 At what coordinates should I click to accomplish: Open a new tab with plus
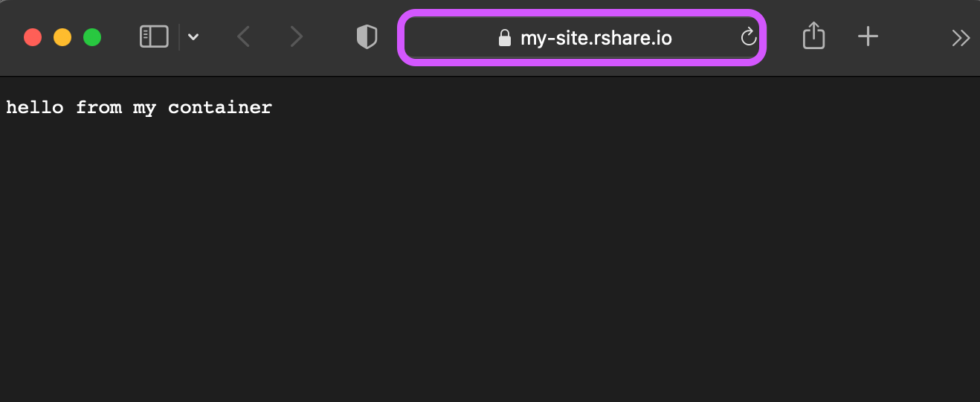point(868,36)
